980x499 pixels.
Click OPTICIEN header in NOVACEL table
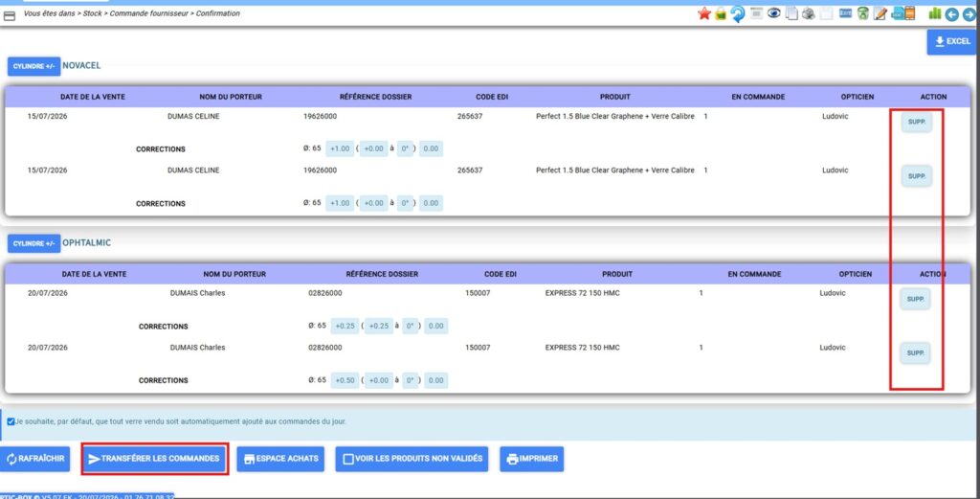857,97
